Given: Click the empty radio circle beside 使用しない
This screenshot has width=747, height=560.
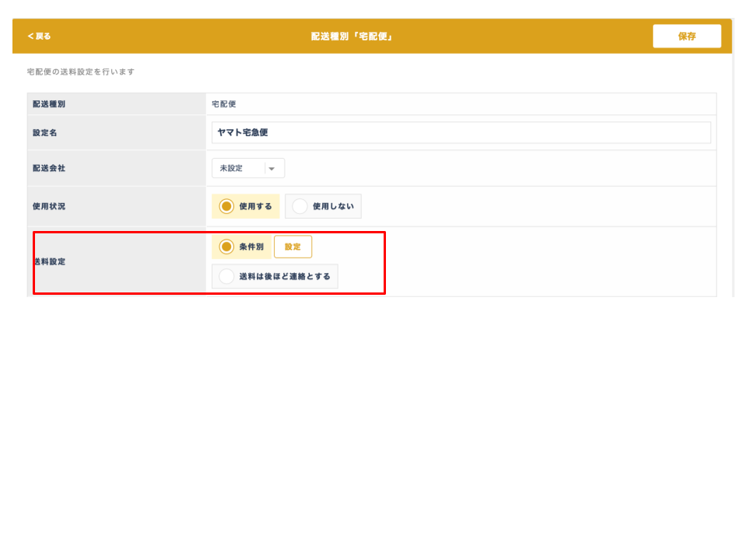Looking at the screenshot, I should coord(300,206).
